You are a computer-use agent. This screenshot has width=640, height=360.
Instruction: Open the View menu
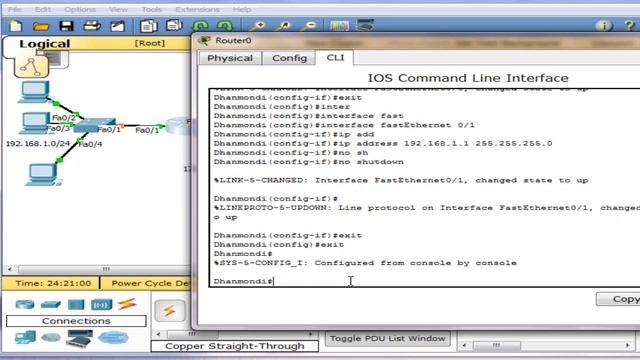click(x=118, y=9)
